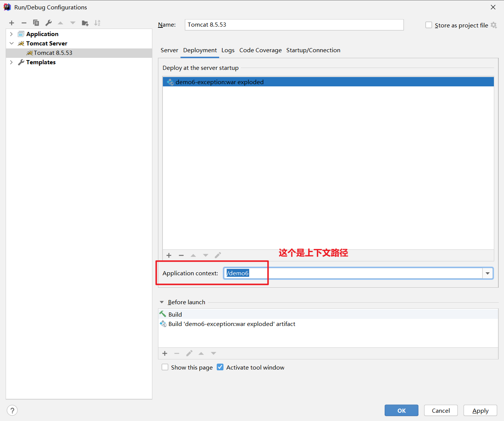Click the Application node icon
The height and width of the screenshot is (421, 504).
(21, 34)
